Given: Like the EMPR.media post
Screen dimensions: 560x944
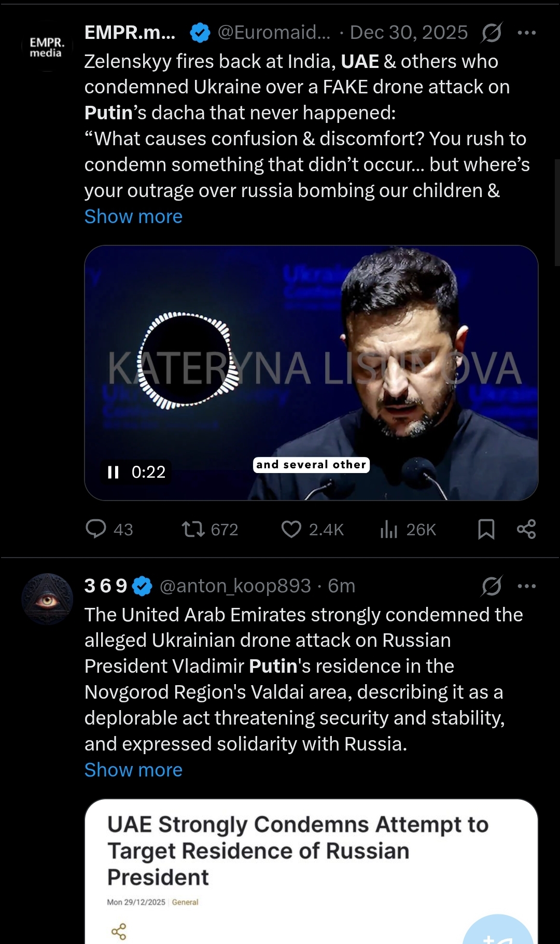Looking at the screenshot, I should pos(291,529).
